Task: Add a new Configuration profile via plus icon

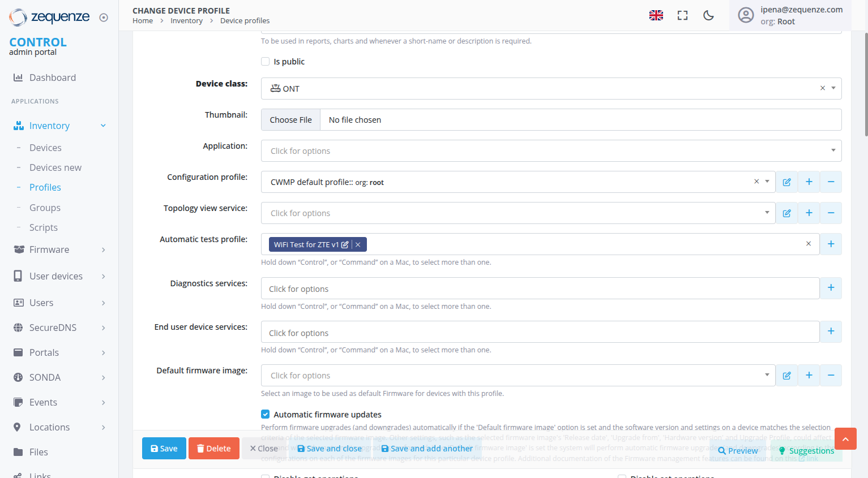Action: tap(809, 182)
